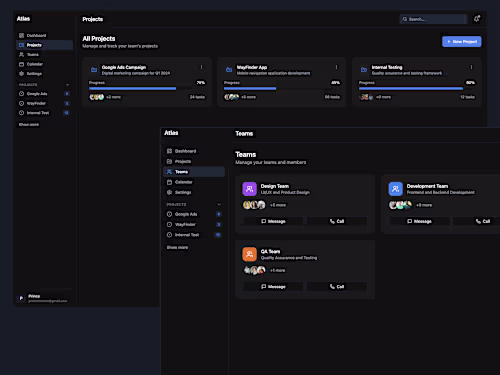Click the WayFinder App folder icon
Screen dimensions: 500x375
[229, 70]
